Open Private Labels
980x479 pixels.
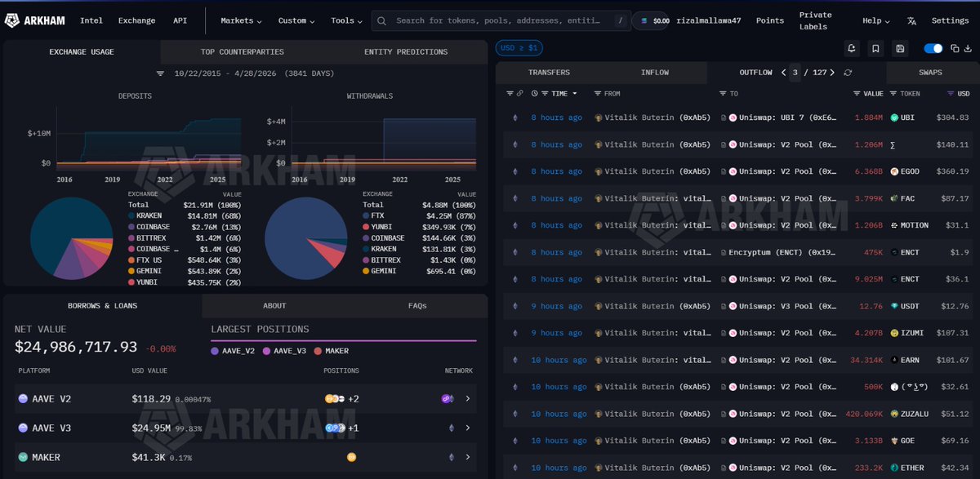(815, 20)
